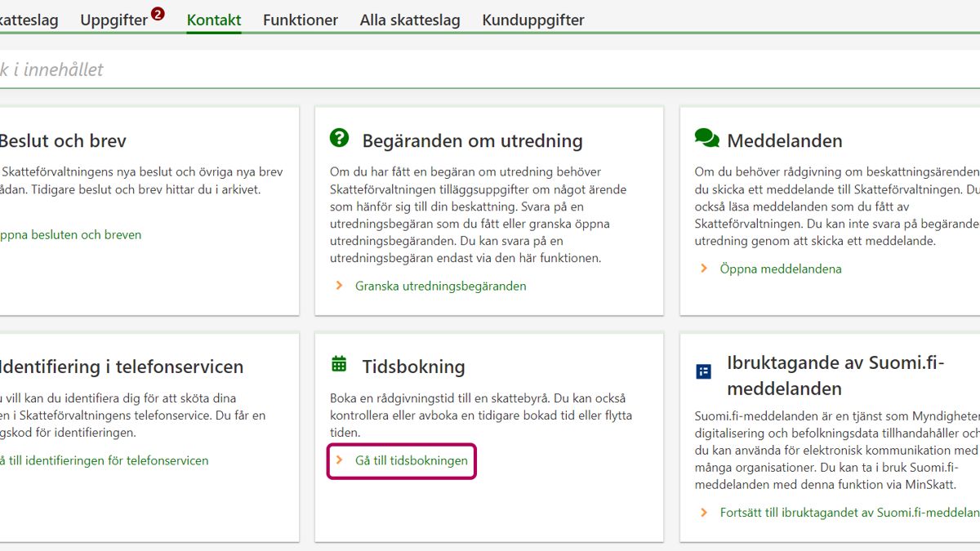Click the red notification badge on Uppgifter
Image resolution: width=980 pixels, height=551 pixels.
point(158,14)
